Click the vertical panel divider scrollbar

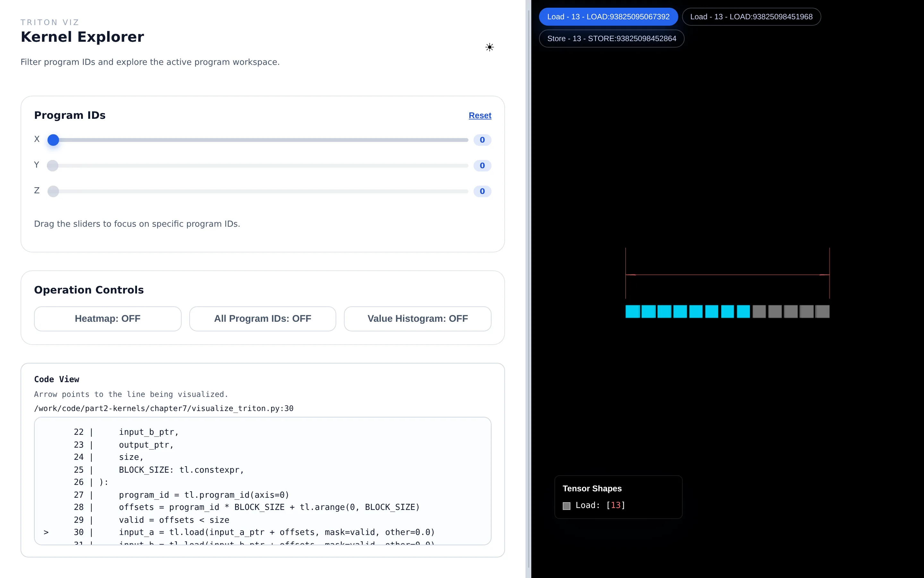[x=528, y=289]
